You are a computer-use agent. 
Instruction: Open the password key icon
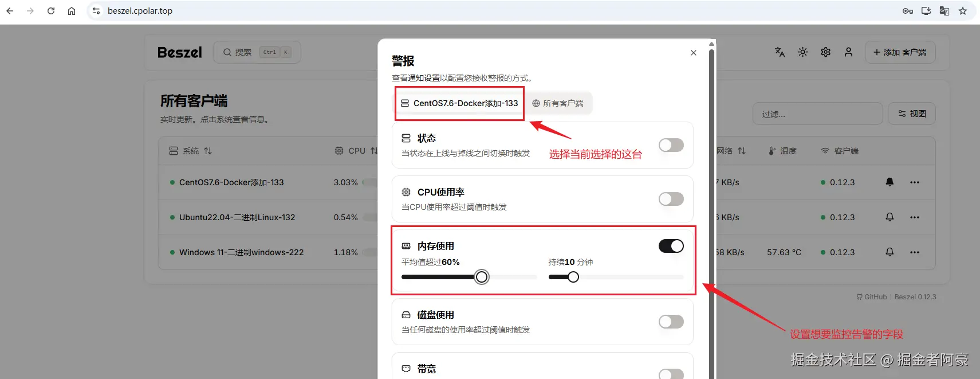[908, 11]
